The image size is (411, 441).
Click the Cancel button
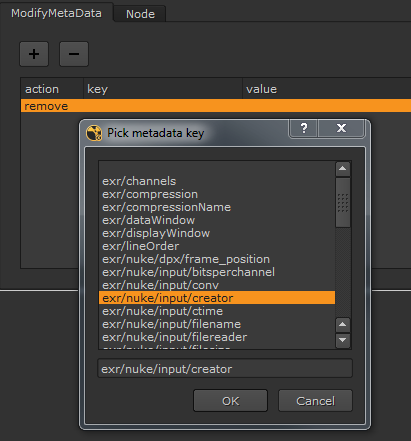pyautogui.click(x=315, y=401)
